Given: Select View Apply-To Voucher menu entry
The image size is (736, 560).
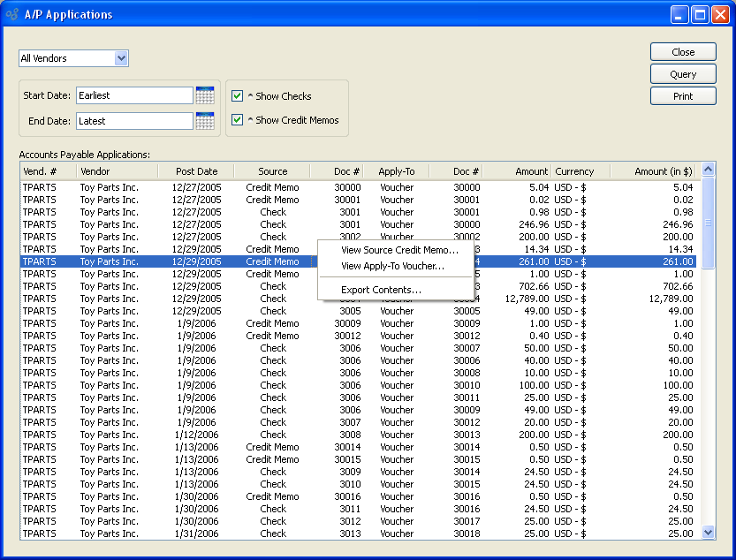Looking at the screenshot, I should click(392, 266).
